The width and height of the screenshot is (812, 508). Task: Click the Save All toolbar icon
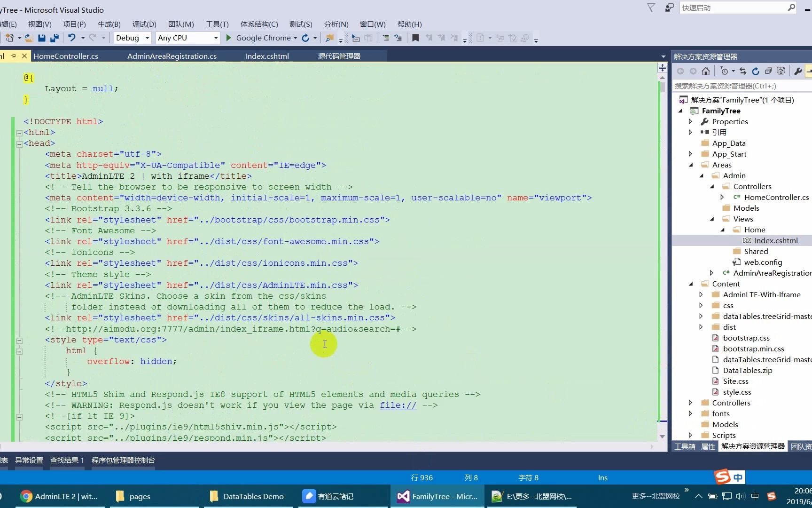(x=55, y=38)
